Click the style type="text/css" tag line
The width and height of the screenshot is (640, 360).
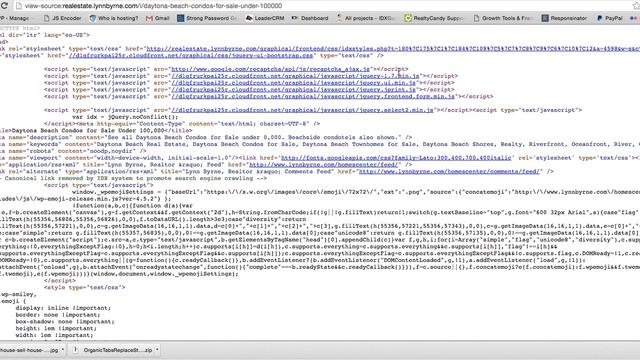(x=84, y=287)
